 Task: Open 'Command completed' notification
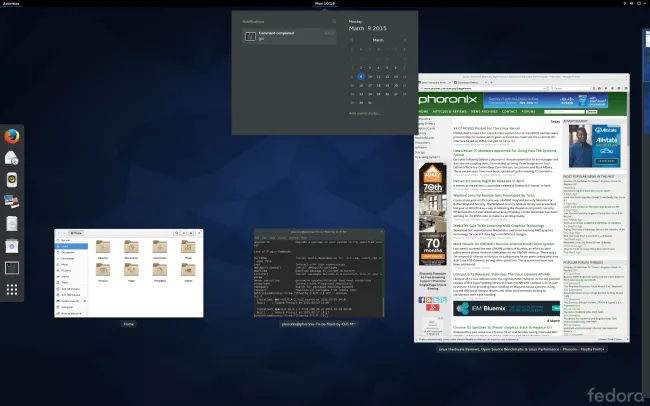coord(289,36)
